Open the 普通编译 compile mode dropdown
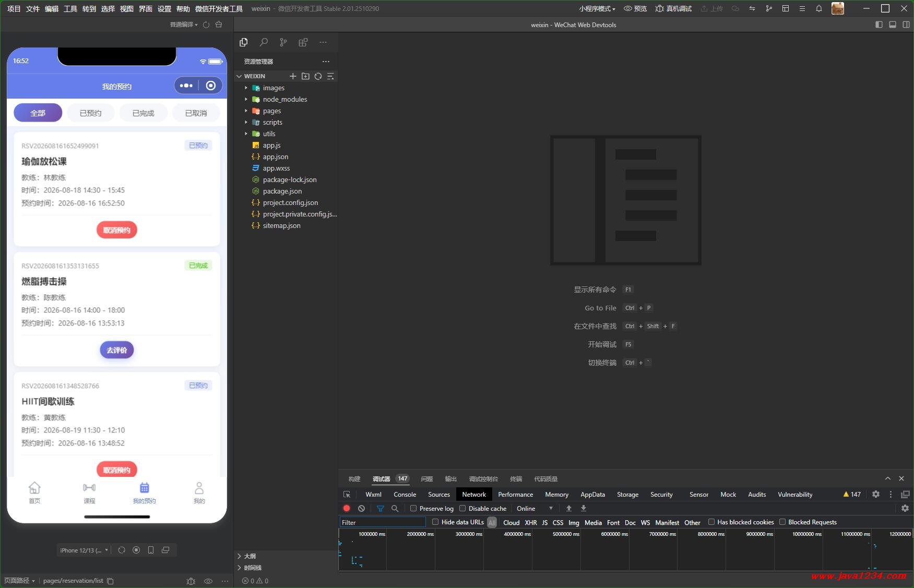Image resolution: width=914 pixels, height=588 pixels. tap(184, 25)
